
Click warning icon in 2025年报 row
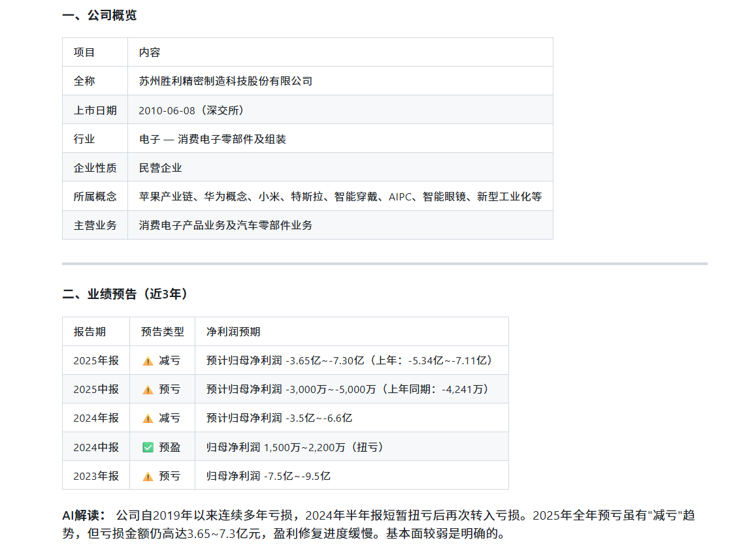coord(148,361)
